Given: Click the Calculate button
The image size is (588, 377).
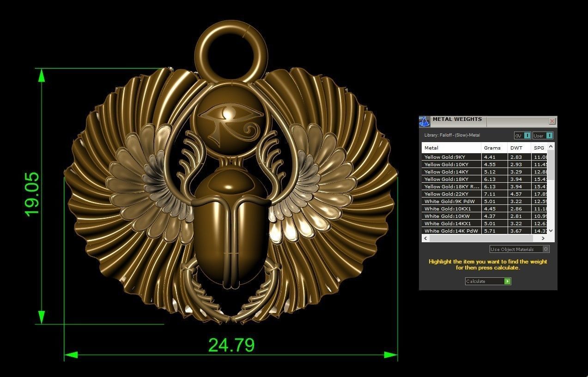Looking at the screenshot, I should point(488,281).
